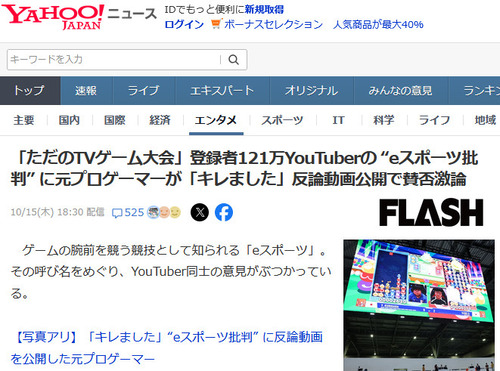
Task: Select the 国内 category
Action: 69,120
